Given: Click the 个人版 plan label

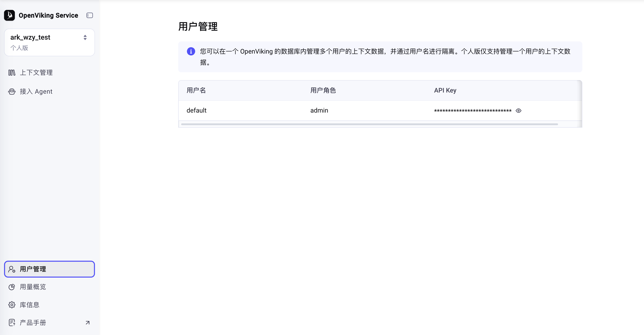Looking at the screenshot, I should (x=19, y=48).
